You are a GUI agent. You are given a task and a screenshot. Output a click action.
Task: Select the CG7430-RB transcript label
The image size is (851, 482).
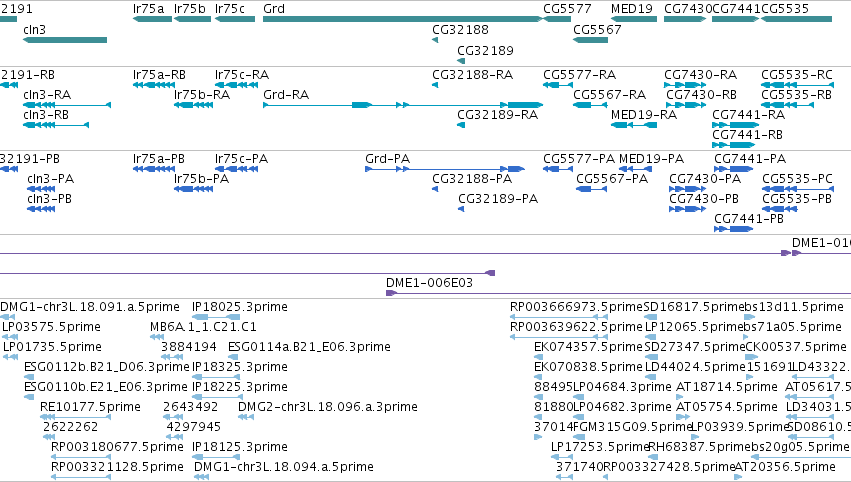coord(701,95)
